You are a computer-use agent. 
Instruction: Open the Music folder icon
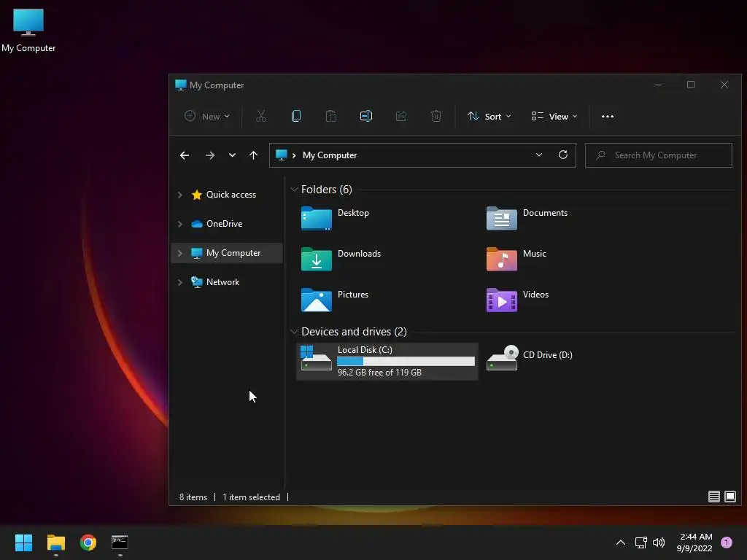(x=502, y=259)
